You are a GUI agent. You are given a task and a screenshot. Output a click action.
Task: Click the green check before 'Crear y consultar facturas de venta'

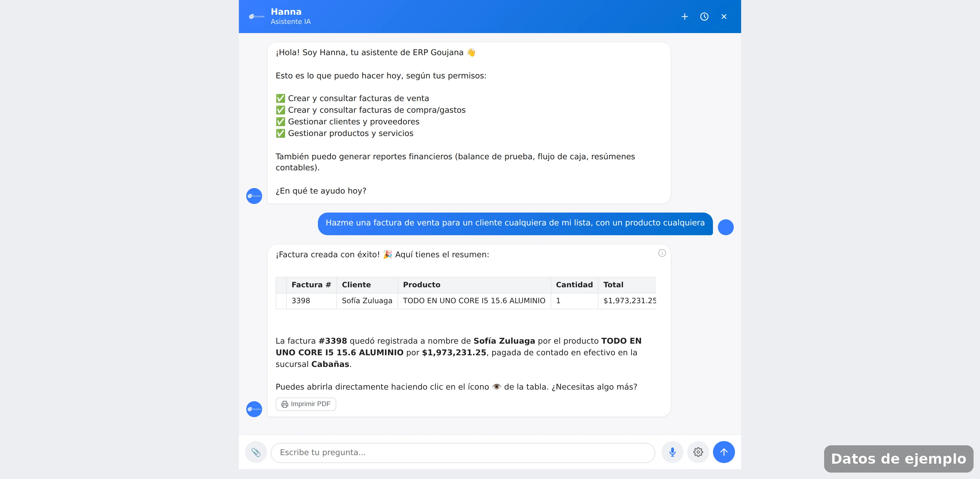click(x=281, y=98)
